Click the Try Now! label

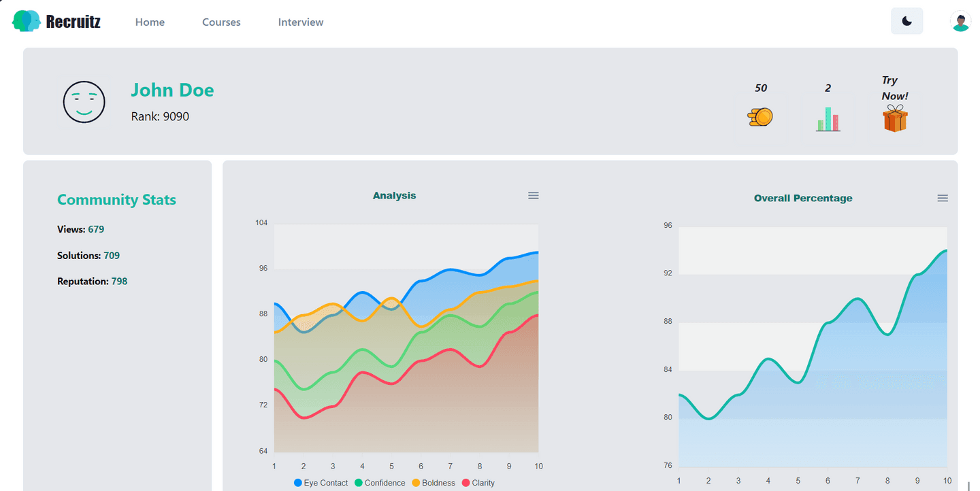[895, 88]
